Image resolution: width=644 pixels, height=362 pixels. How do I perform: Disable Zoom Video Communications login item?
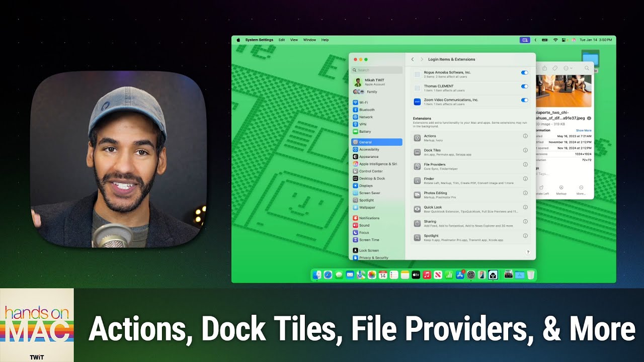coord(525,100)
